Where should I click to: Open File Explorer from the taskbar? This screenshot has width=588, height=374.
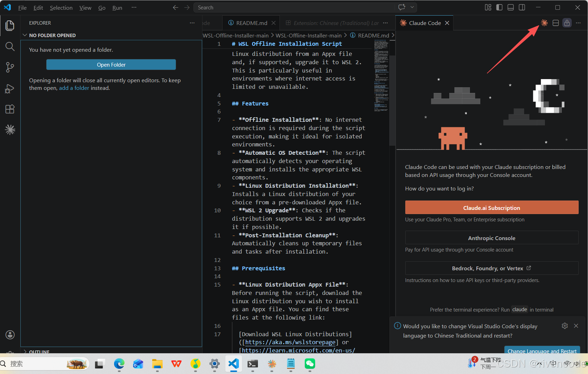tap(157, 364)
